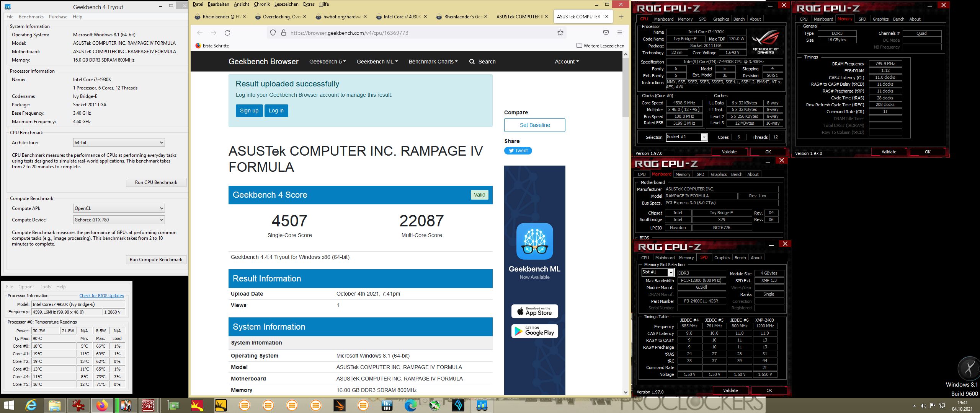Open the Weitere Lesezeichen bookmarks folder
This screenshot has height=413, width=980.
600,46
